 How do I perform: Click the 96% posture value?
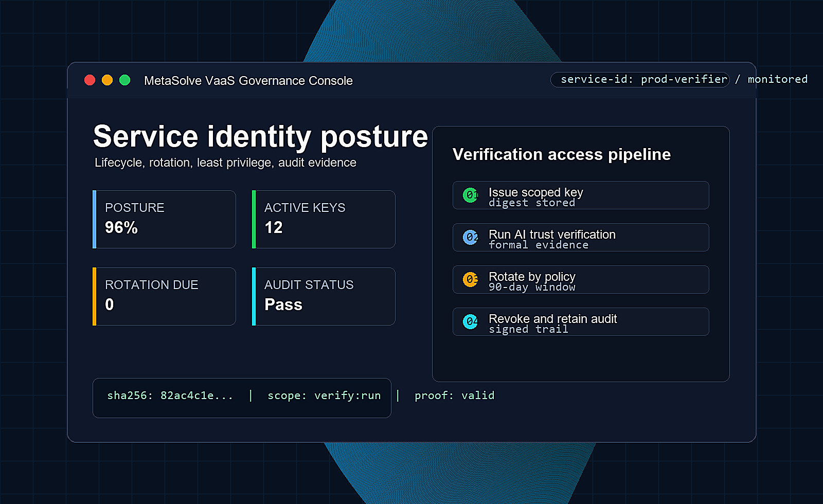point(121,227)
